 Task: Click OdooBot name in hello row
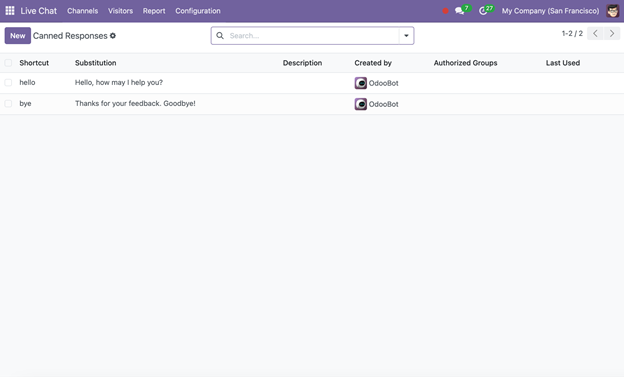coord(384,83)
